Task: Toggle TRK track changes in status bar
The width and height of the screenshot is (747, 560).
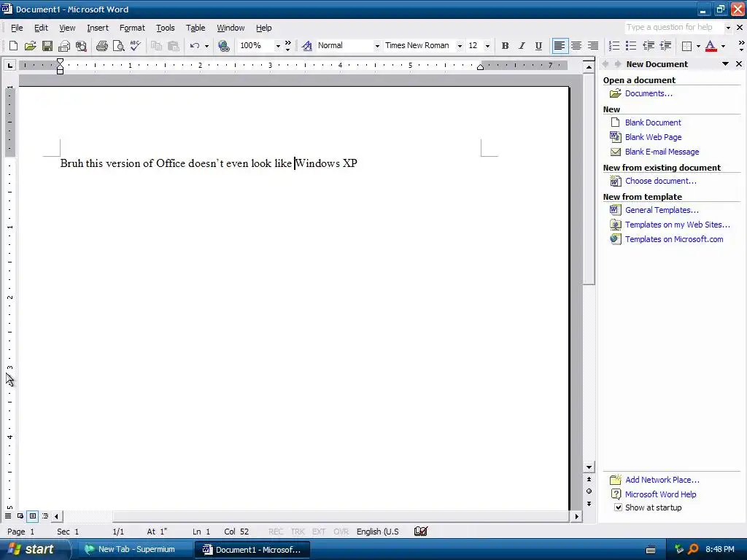Action: pyautogui.click(x=298, y=532)
